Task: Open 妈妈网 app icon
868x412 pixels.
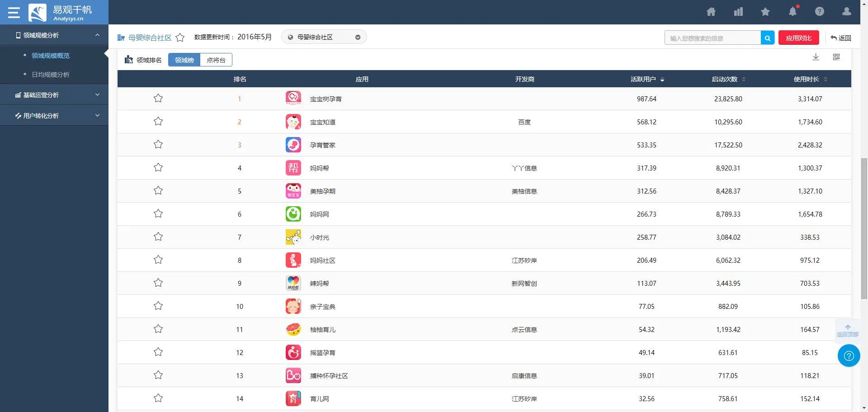Action: pyautogui.click(x=293, y=214)
